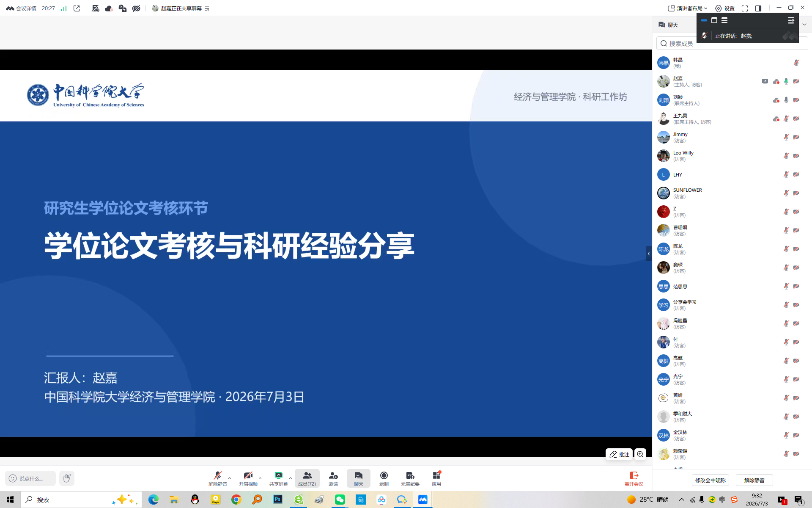This screenshot has width=812, height=508.
Task: Click Jimmy's muted microphone icon
Action: [786, 138]
